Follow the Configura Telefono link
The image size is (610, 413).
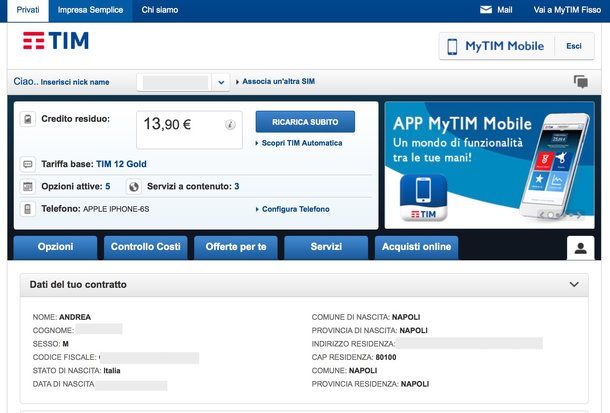295,209
